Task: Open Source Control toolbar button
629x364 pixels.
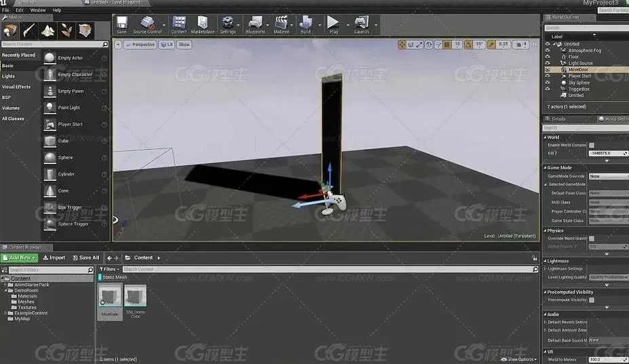Action: tap(147, 25)
